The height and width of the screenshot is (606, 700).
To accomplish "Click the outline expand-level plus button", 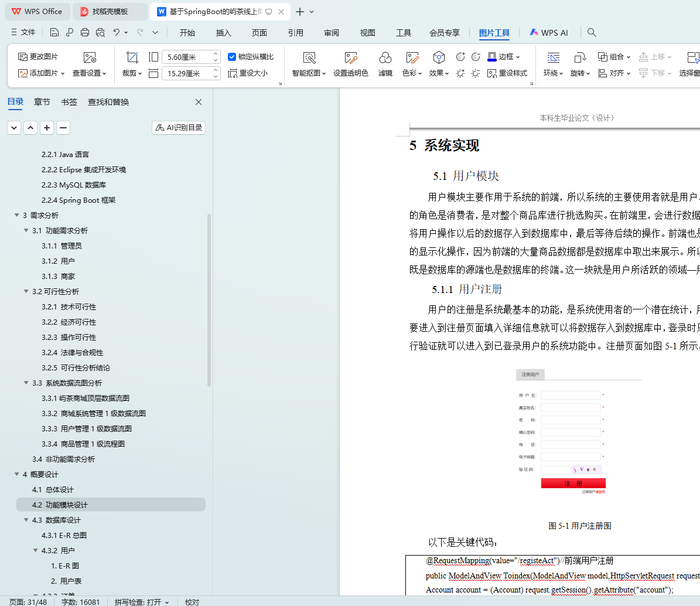I will [x=47, y=128].
